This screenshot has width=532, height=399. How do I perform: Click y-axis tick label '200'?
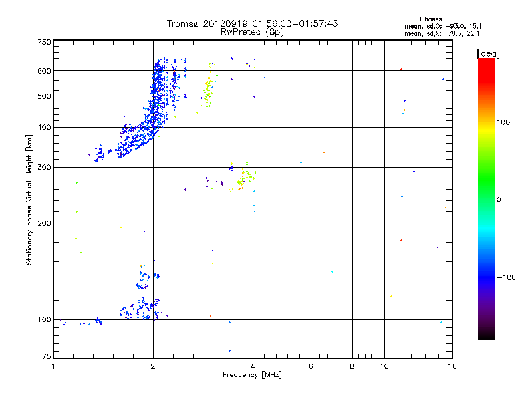[44, 223]
